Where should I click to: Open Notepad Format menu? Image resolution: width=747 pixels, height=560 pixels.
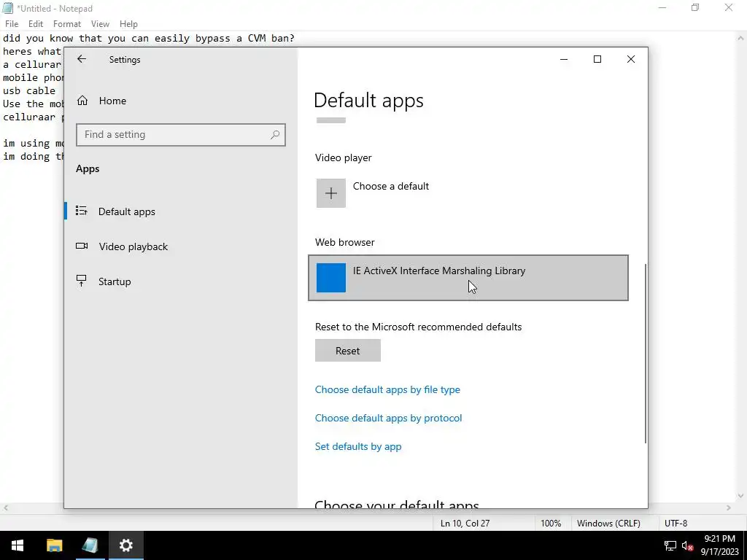66,24
